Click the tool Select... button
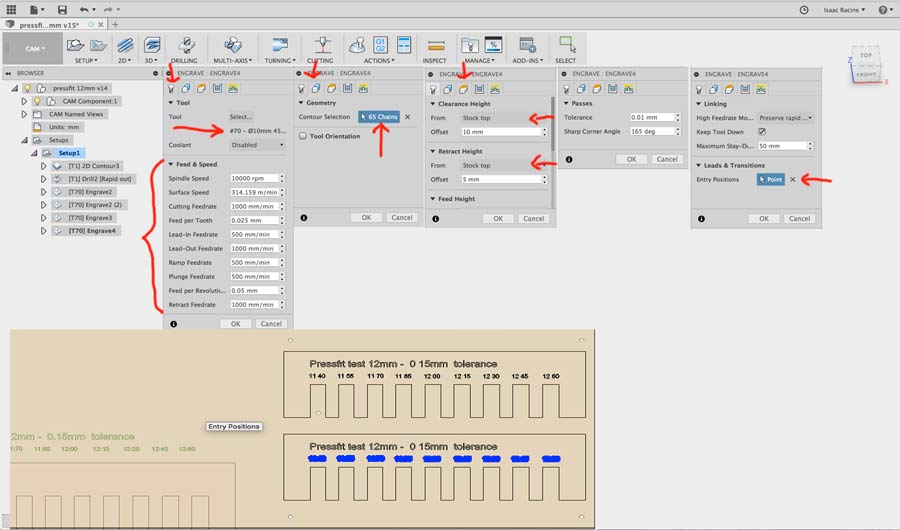Screen dimensions: 900x530 (241, 117)
